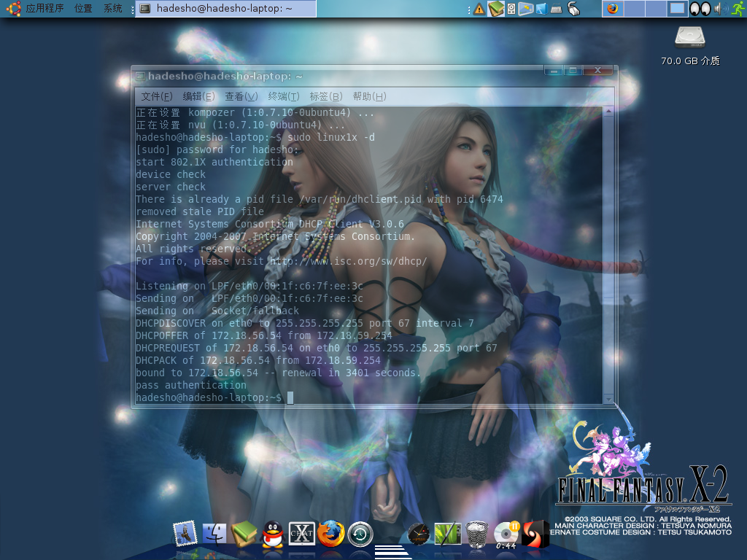This screenshot has width=747, height=560.
Task: Open the green books dock icon
Action: [x=244, y=533]
